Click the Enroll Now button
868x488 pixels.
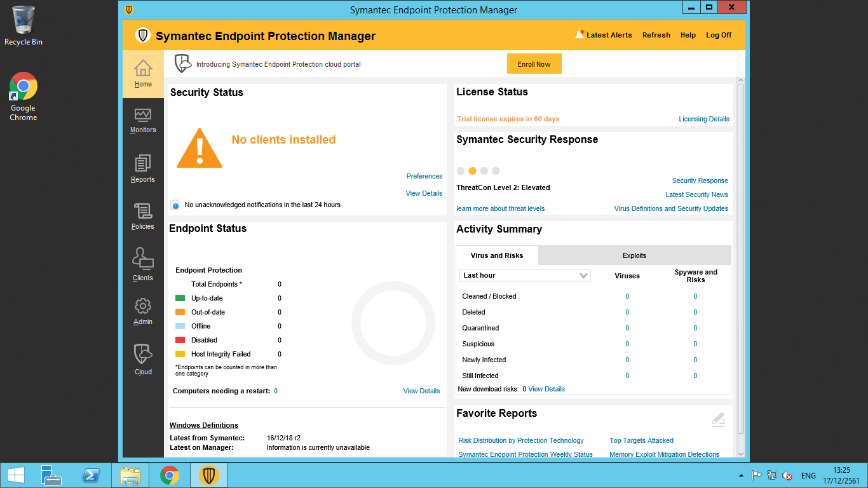[x=534, y=64]
